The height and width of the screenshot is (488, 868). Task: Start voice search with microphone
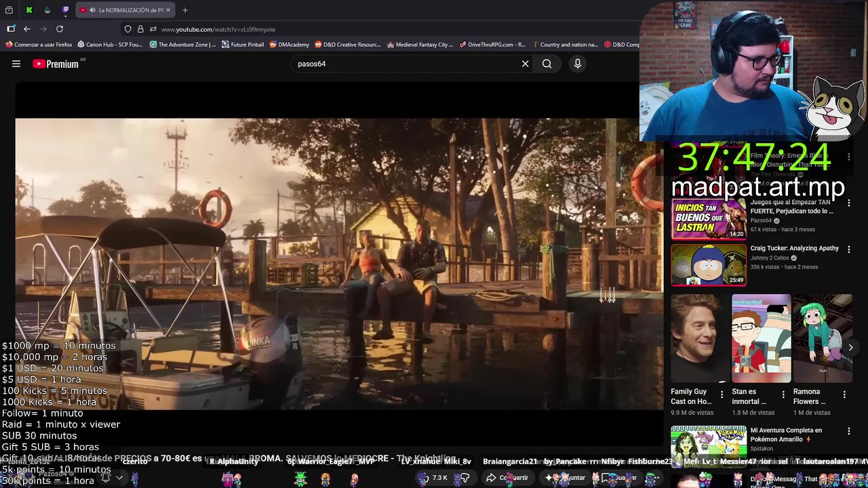(578, 64)
